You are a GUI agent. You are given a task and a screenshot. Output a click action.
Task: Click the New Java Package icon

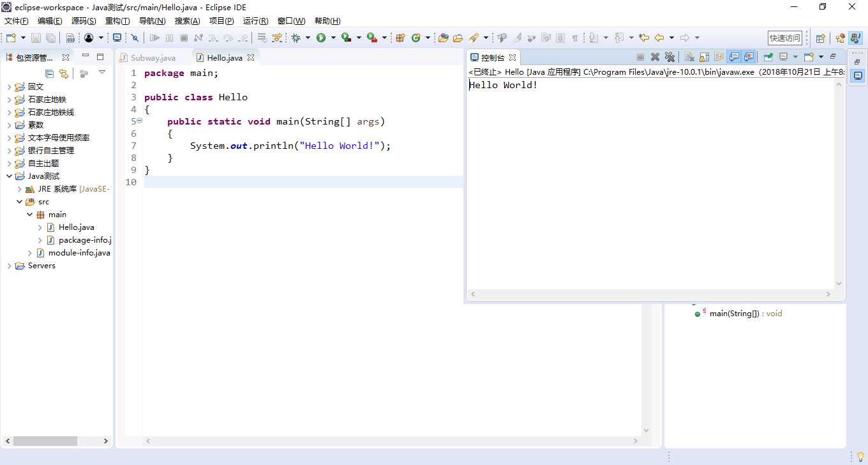[x=400, y=38]
